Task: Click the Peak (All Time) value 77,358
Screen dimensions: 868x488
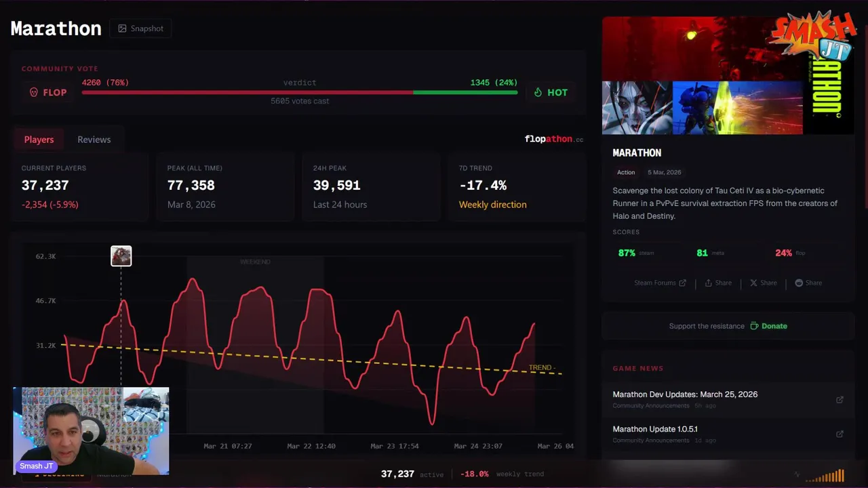Action: pyautogui.click(x=191, y=185)
